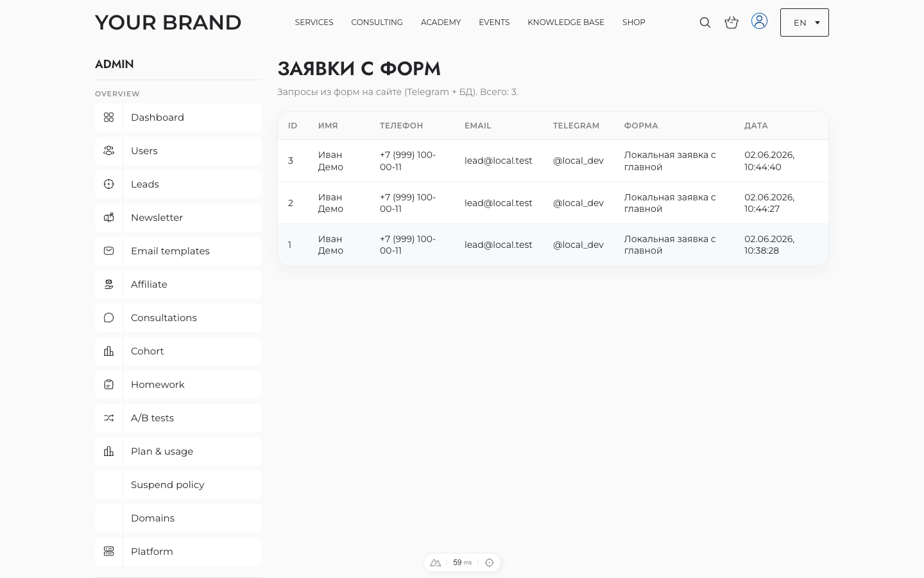Image resolution: width=924 pixels, height=578 pixels.
Task: Click the Homework clipboard icon
Action: click(x=108, y=385)
